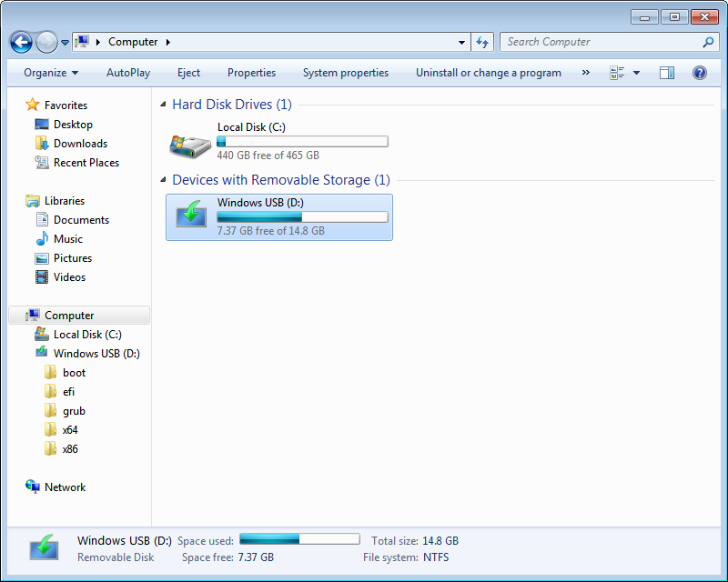Toggle the preview pane
Screen dimensions: 728x582
667,73
